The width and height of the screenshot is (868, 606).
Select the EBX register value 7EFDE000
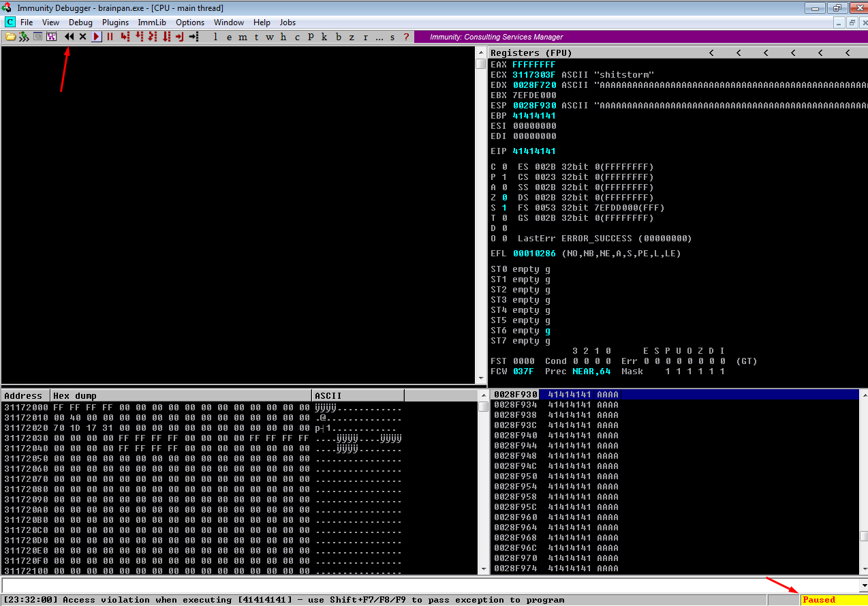(x=534, y=95)
